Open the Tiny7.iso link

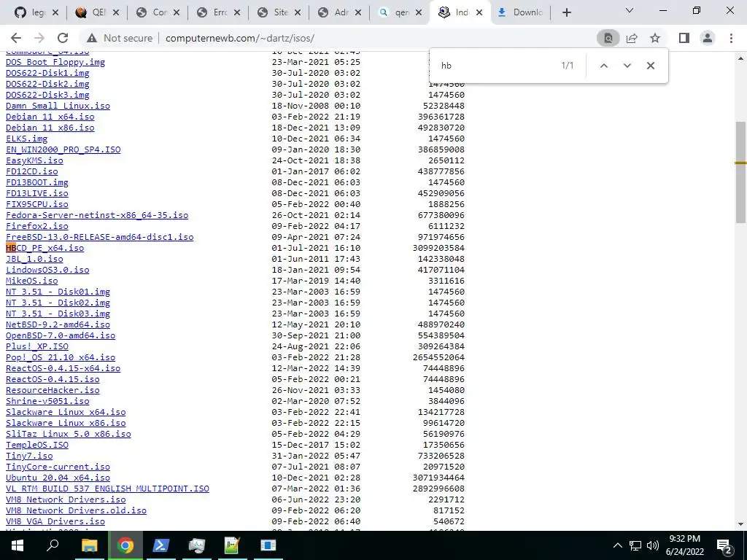(29, 456)
